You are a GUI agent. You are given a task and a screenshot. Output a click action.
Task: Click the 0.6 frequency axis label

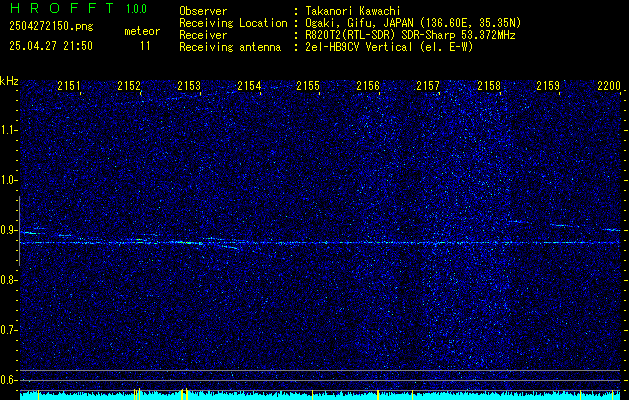[8, 380]
